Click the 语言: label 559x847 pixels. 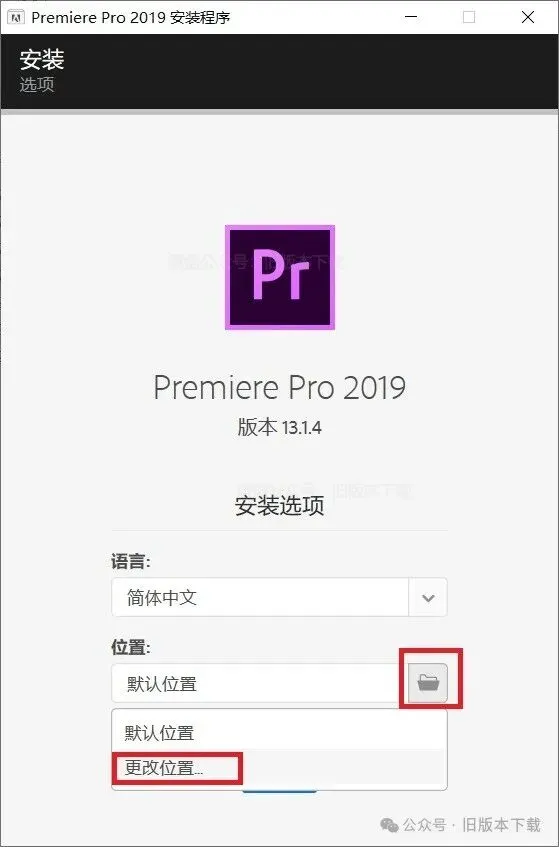pos(131,562)
